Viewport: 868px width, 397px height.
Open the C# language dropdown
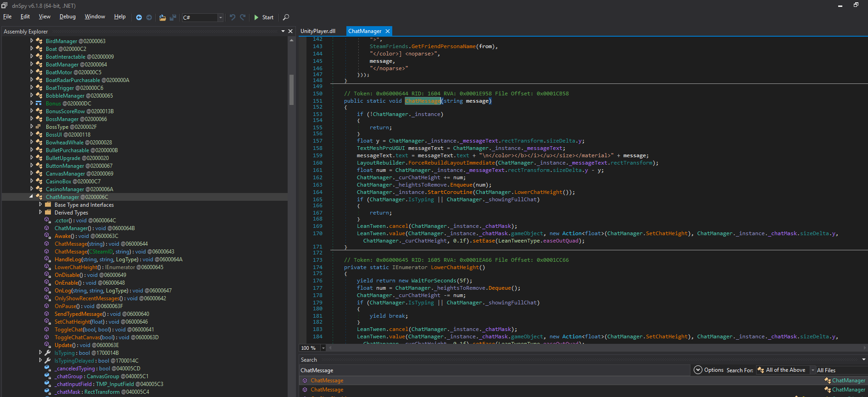click(x=221, y=17)
